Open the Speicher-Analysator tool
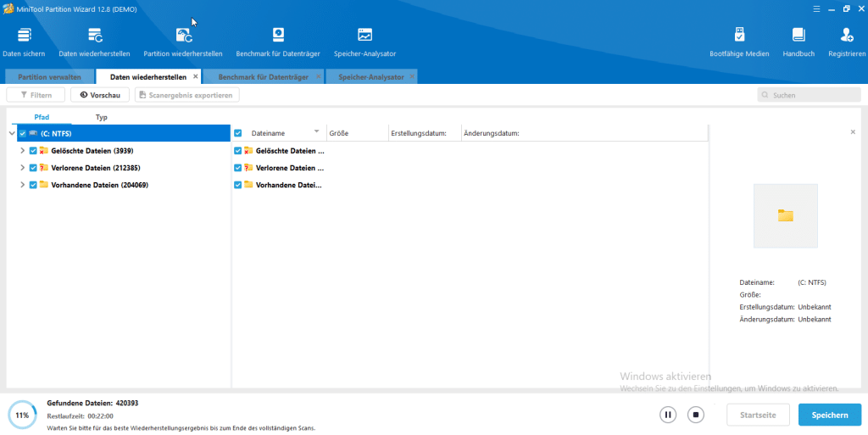Screen dimensions: 868x435 [x=364, y=43]
